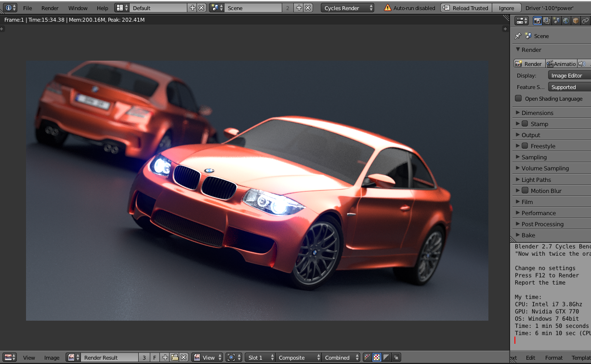Browse scenes with the scene icon
The width and height of the screenshot is (591, 364).
[217, 8]
